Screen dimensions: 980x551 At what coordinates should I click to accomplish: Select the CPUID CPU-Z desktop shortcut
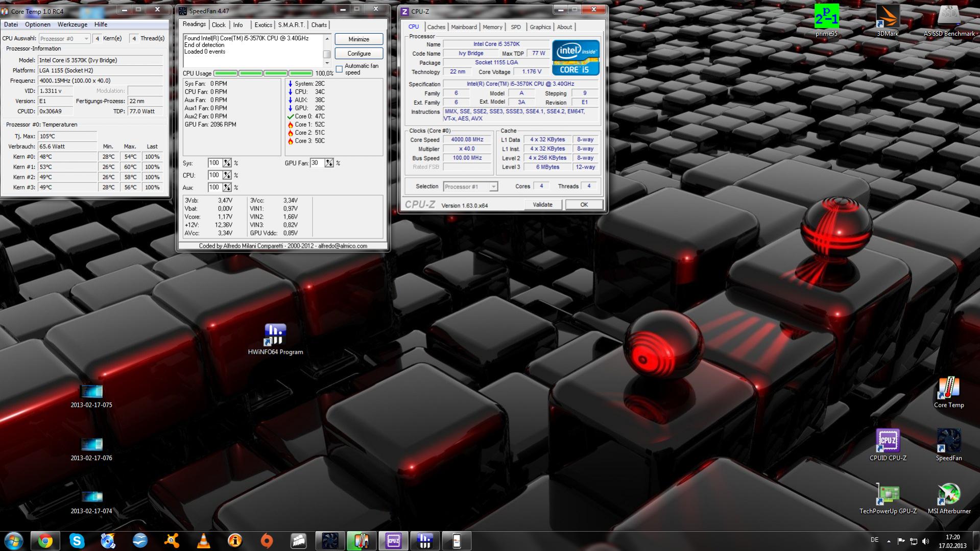click(x=888, y=445)
